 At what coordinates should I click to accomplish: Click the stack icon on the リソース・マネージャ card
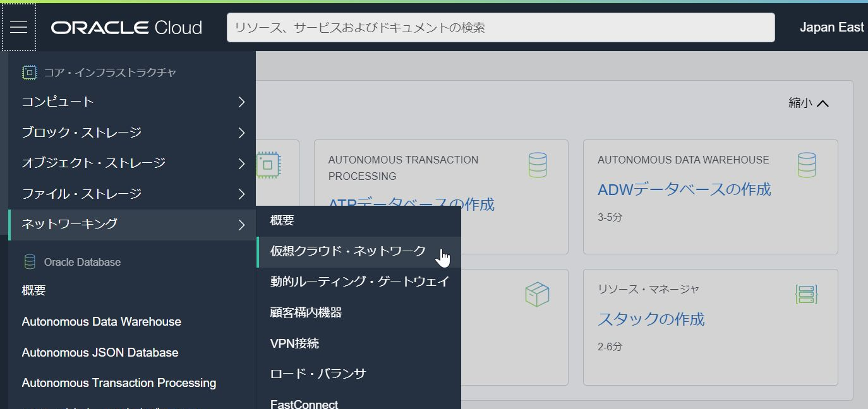pyautogui.click(x=806, y=295)
